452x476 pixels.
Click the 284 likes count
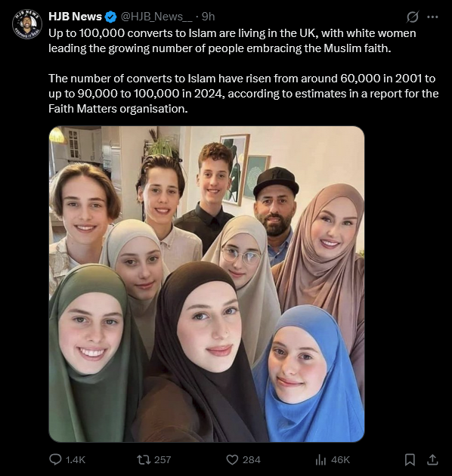pos(252,459)
